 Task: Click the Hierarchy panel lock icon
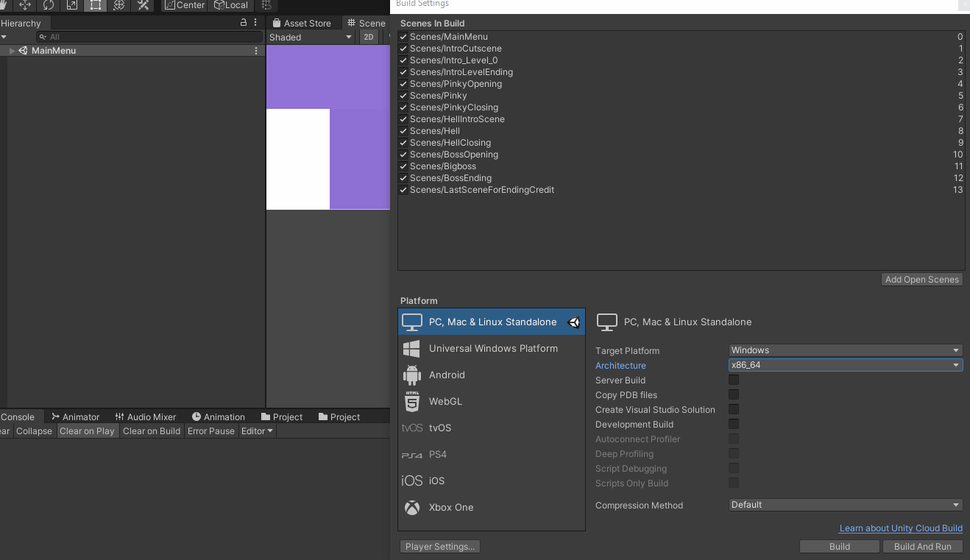pyautogui.click(x=244, y=23)
